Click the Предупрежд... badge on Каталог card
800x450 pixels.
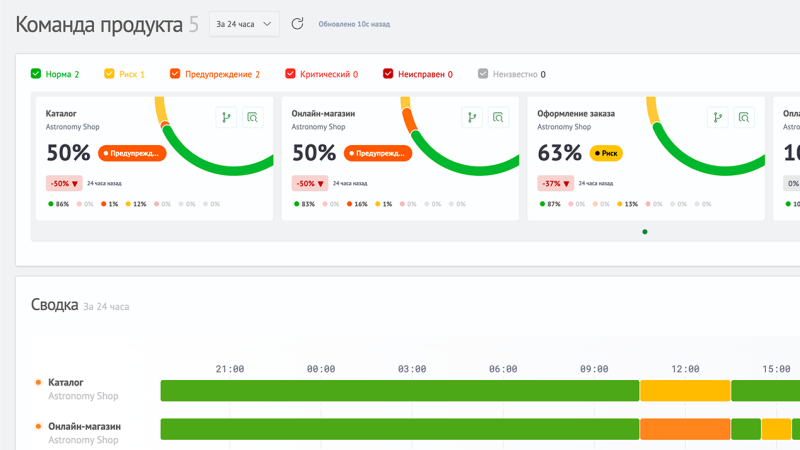point(132,153)
